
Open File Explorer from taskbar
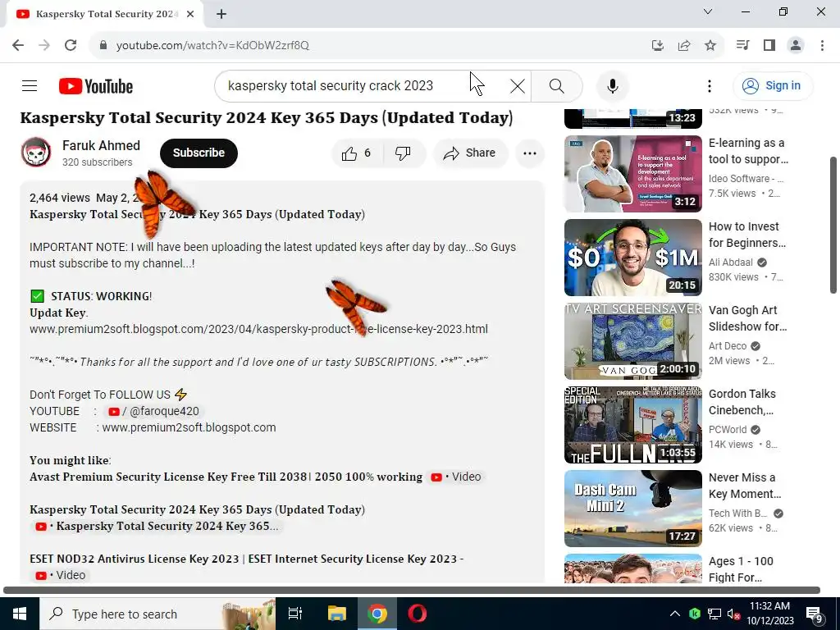(337, 614)
